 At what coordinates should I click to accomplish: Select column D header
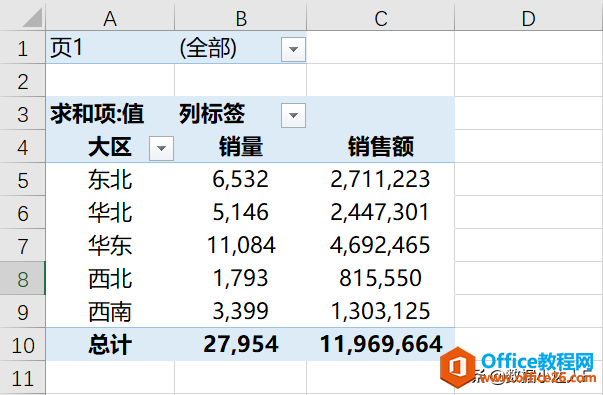[528, 18]
